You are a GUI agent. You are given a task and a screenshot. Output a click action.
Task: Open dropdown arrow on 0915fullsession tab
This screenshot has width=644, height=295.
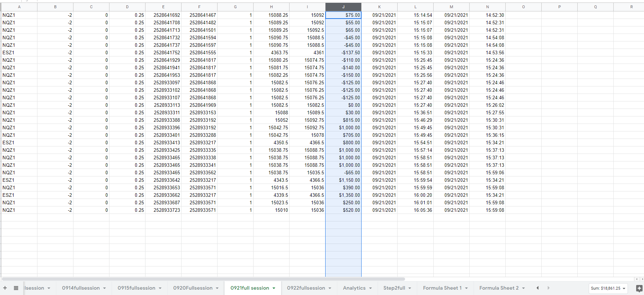tap(160, 288)
